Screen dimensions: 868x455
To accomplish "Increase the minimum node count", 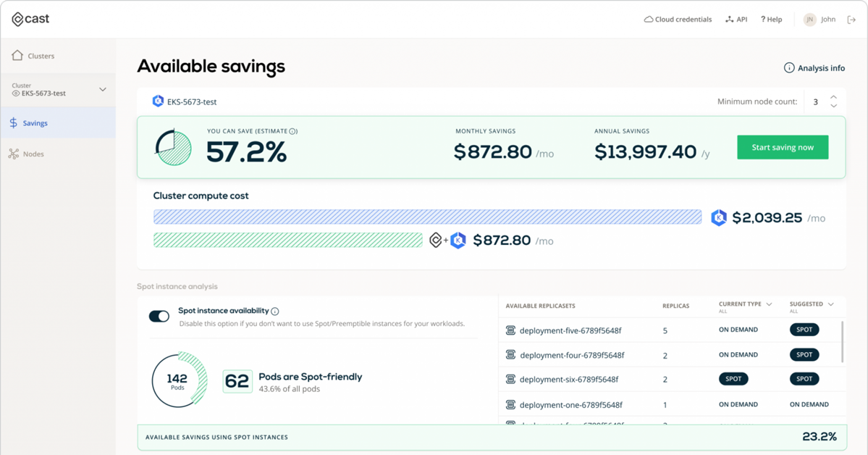I will click(x=833, y=97).
